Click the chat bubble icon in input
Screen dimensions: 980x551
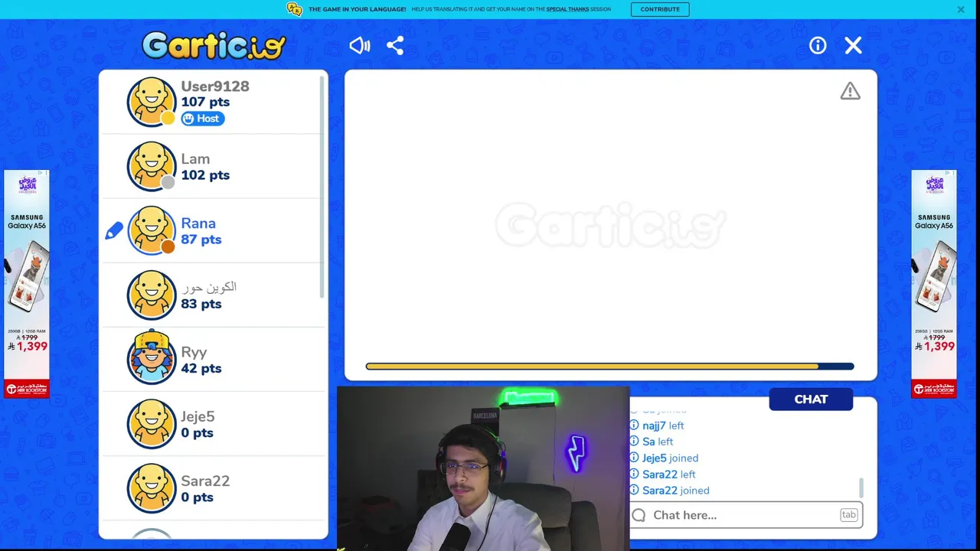tap(639, 515)
